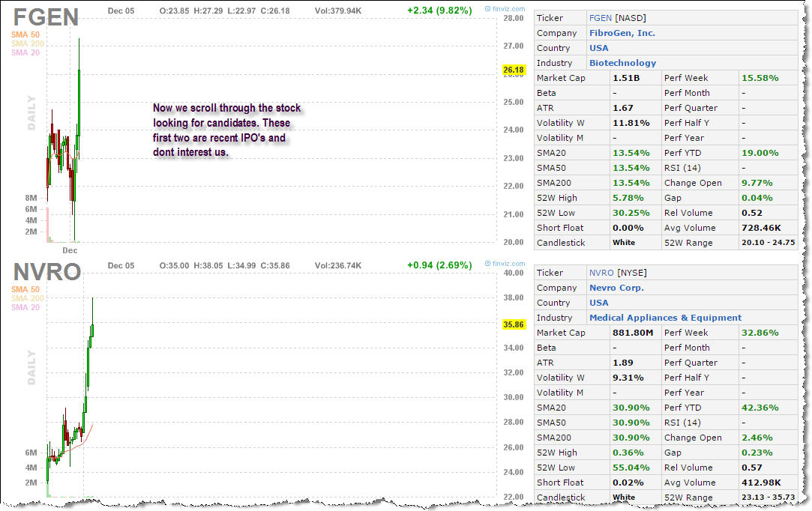Screen dimensions: 812x511
Task: Select the FGEN ATR value 1.67
Action: 622,108
